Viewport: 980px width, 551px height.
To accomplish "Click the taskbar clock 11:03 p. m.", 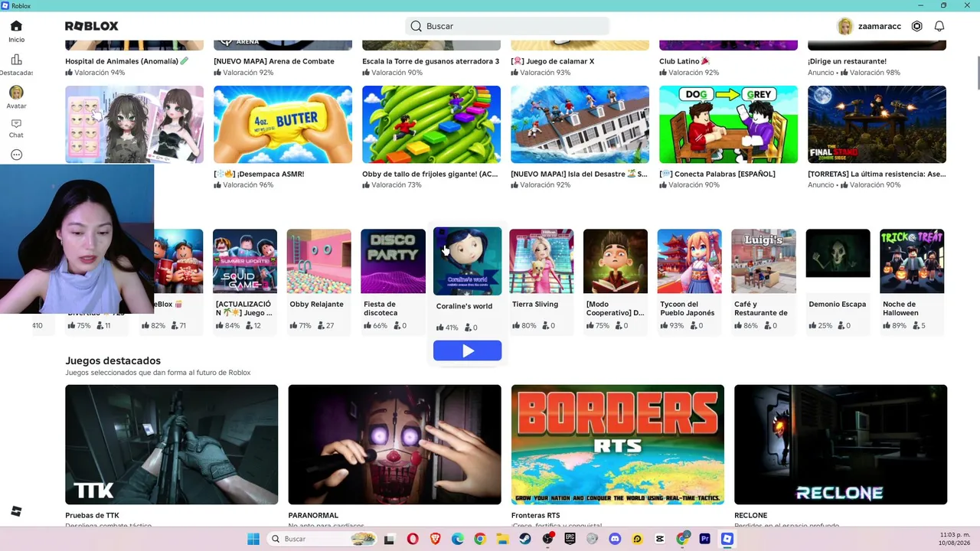I will [x=955, y=534].
